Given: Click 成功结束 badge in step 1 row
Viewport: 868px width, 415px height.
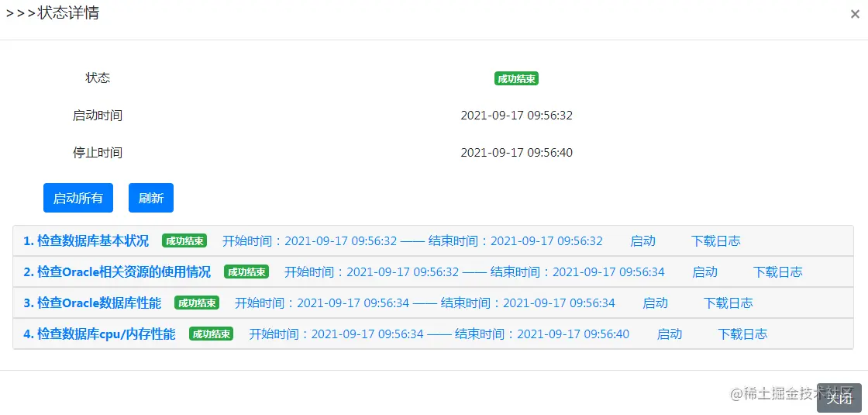Looking at the screenshot, I should [184, 241].
